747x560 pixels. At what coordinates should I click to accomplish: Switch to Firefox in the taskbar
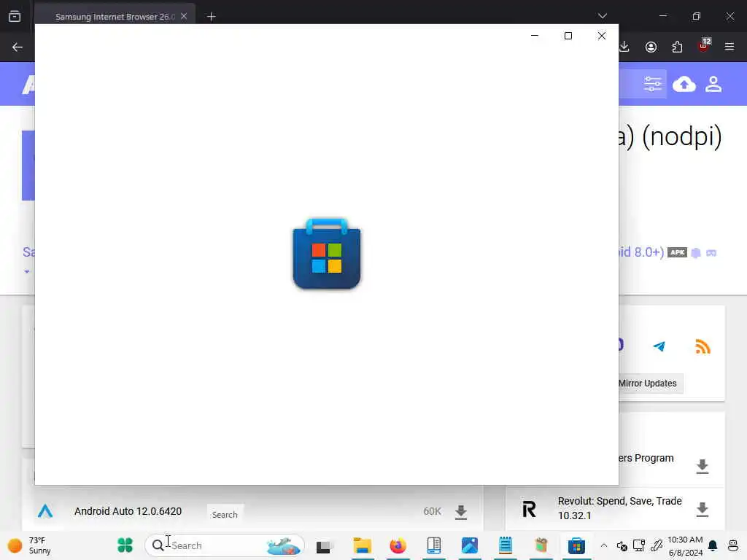click(x=398, y=545)
